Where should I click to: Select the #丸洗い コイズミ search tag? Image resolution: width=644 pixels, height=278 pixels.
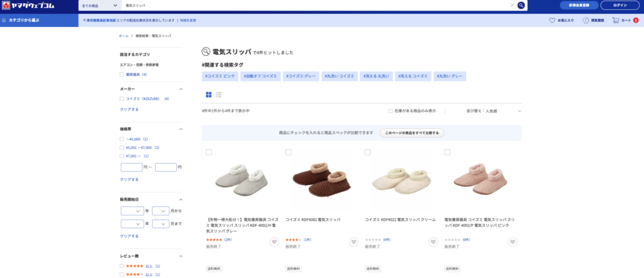340,76
